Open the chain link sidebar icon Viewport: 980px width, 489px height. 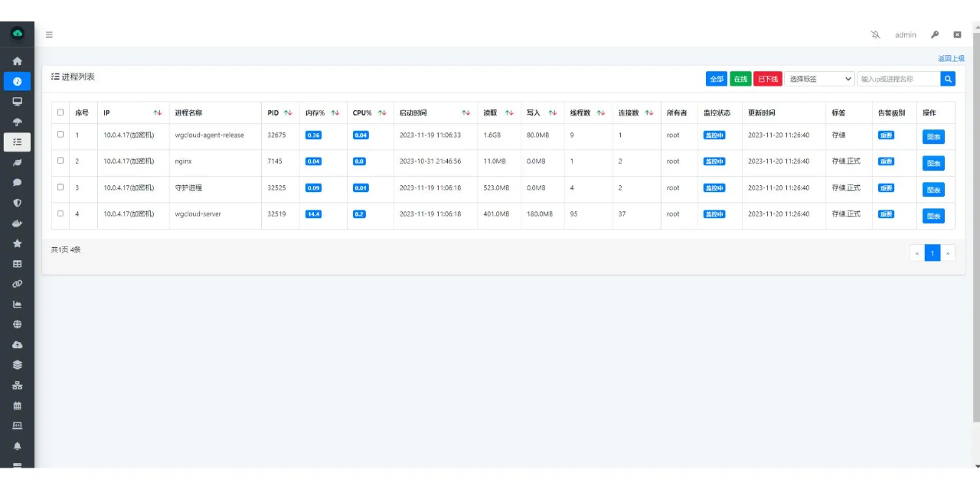(x=17, y=284)
